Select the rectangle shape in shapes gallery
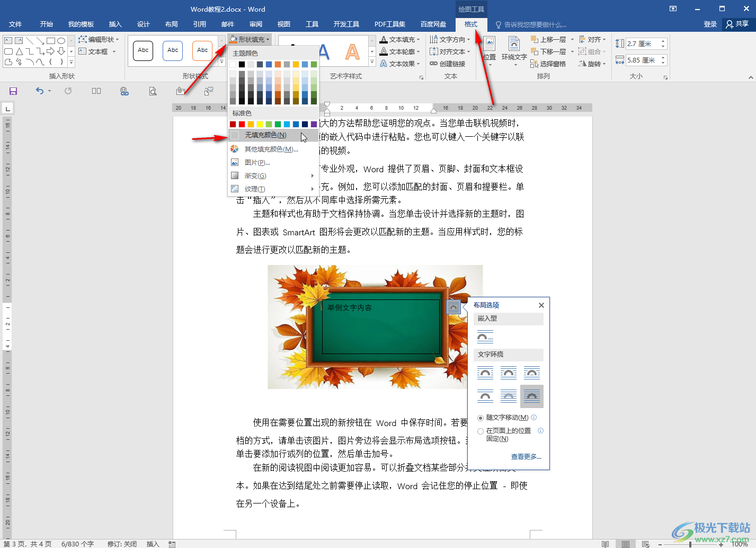 click(51, 41)
